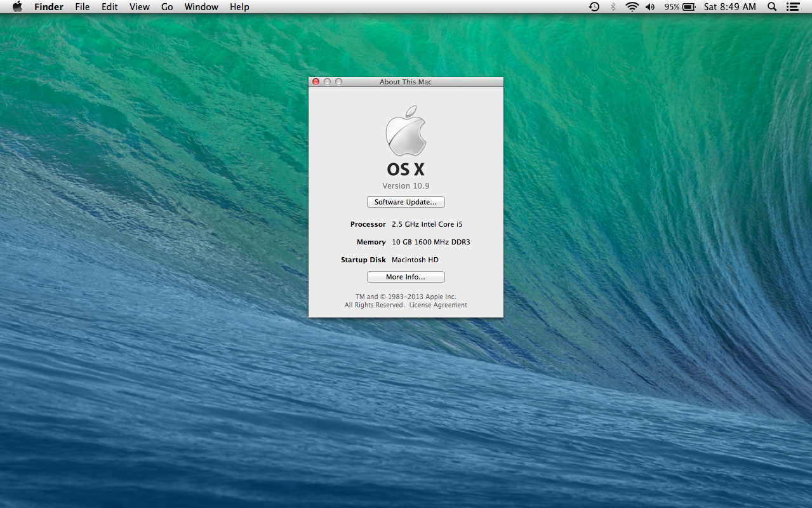Screen dimensions: 812x508
Task: Click the volume speaker icon
Action: (x=650, y=7)
